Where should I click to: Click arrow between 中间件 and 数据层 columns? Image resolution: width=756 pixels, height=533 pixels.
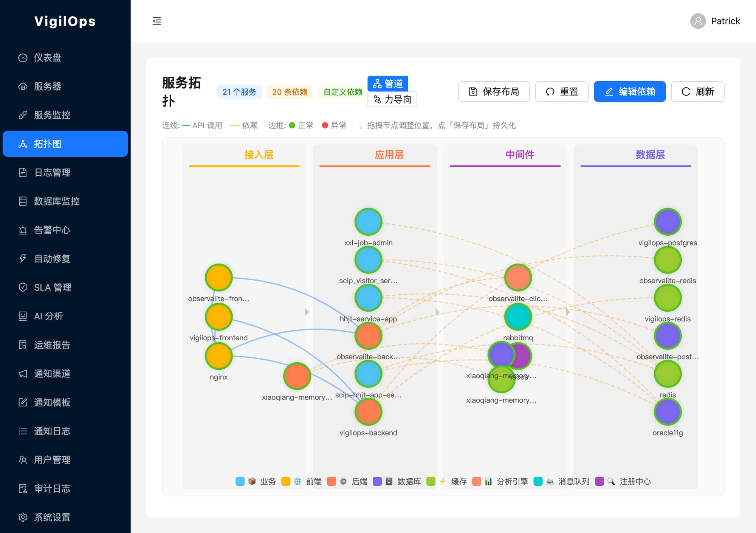click(x=568, y=312)
